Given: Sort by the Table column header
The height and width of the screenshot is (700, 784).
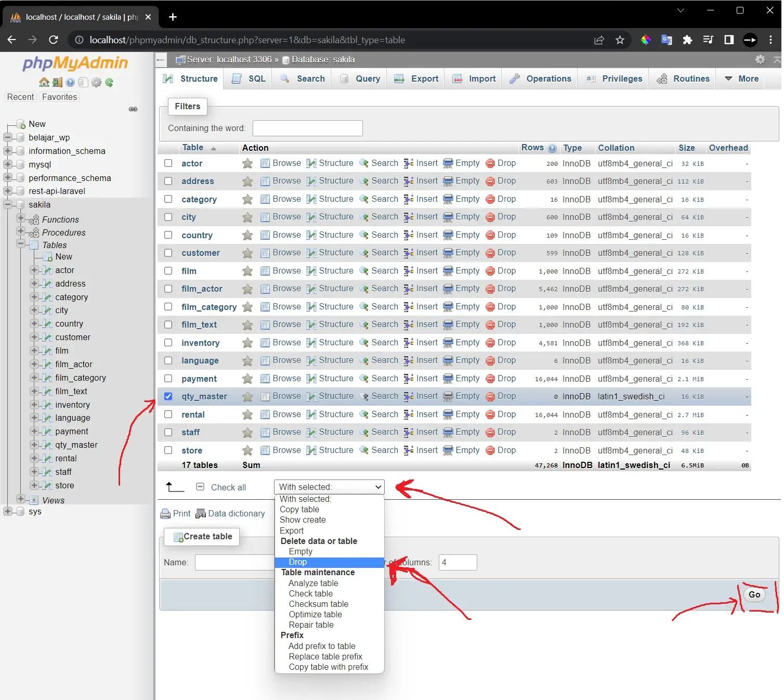Looking at the screenshot, I should coord(193,148).
